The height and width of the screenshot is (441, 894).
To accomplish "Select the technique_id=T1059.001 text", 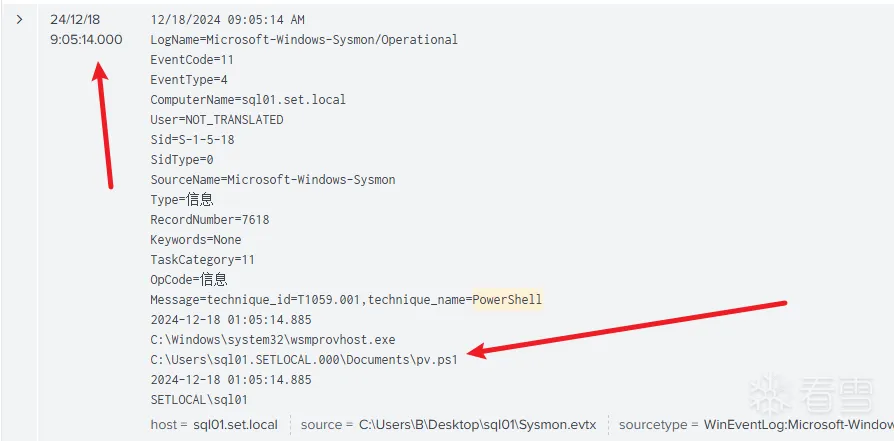I will click(285, 299).
